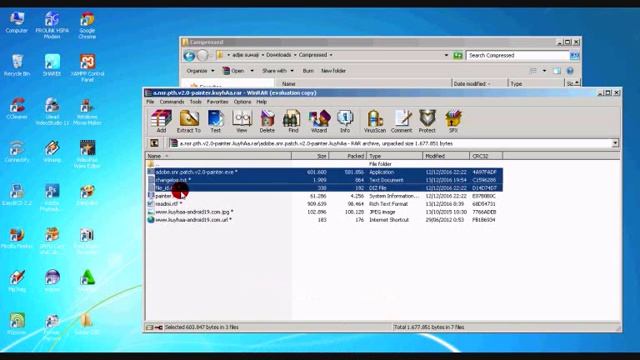Sort by Date modified in Compressed window

click(x=480, y=84)
